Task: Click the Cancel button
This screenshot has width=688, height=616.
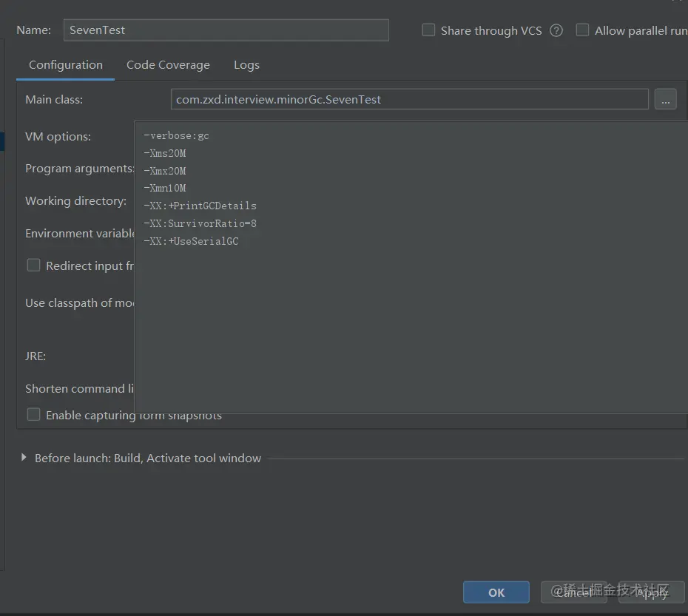Action: 574,592
